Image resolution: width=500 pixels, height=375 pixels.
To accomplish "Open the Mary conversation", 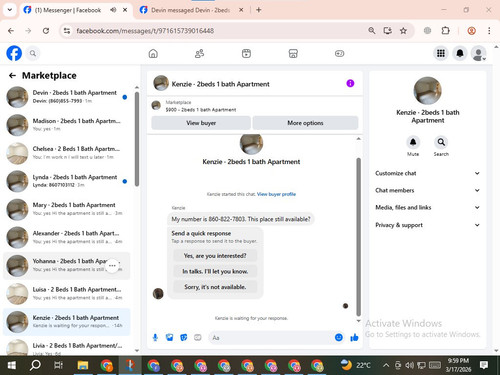I will point(67,209).
